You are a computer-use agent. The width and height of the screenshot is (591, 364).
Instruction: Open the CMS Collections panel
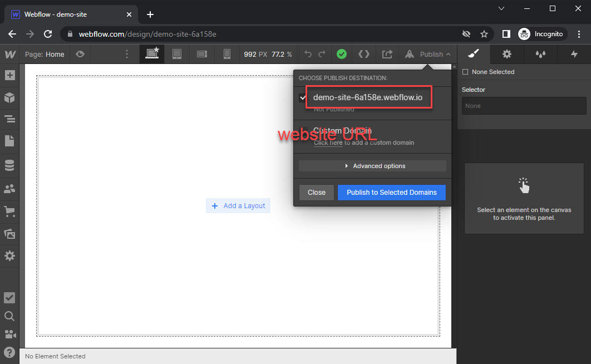[10, 165]
